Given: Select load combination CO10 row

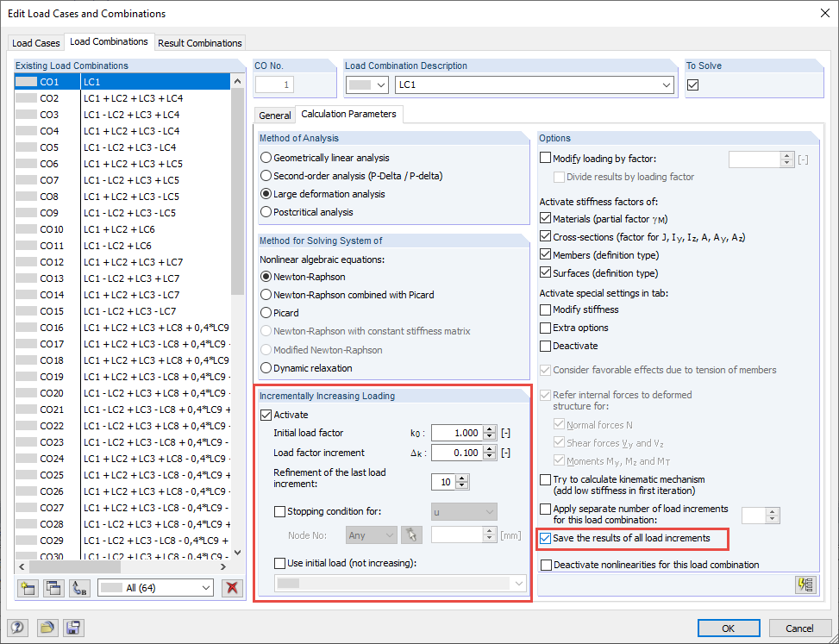Looking at the screenshot, I should (123, 229).
